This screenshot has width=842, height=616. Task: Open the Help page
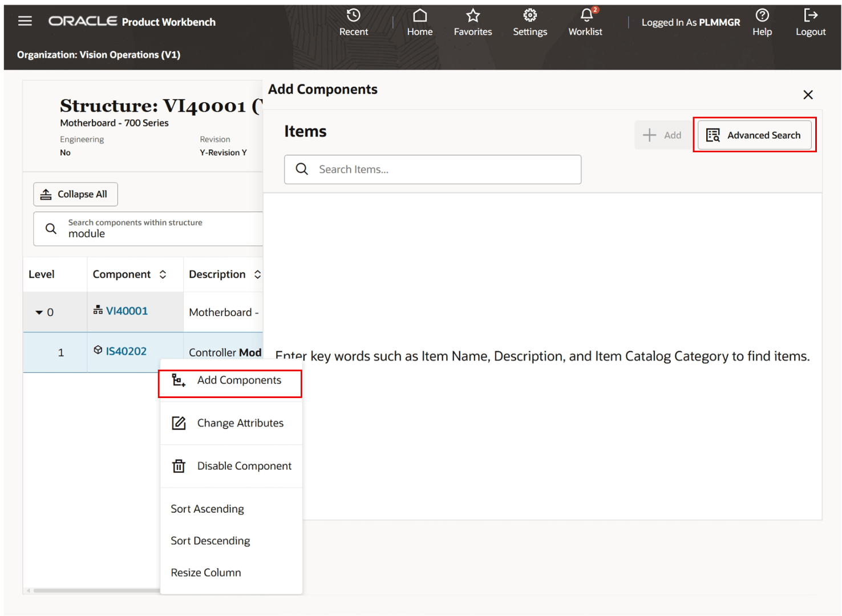(762, 22)
